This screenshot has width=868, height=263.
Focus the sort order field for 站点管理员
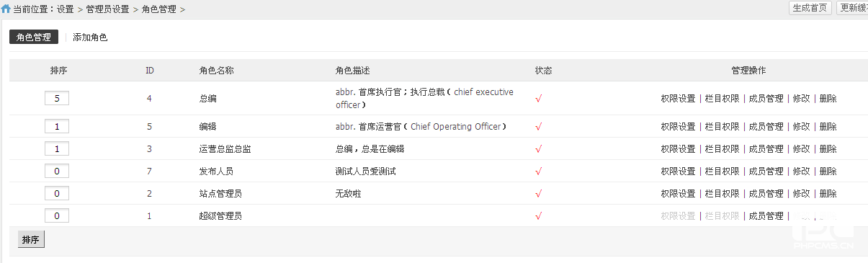tap(57, 194)
